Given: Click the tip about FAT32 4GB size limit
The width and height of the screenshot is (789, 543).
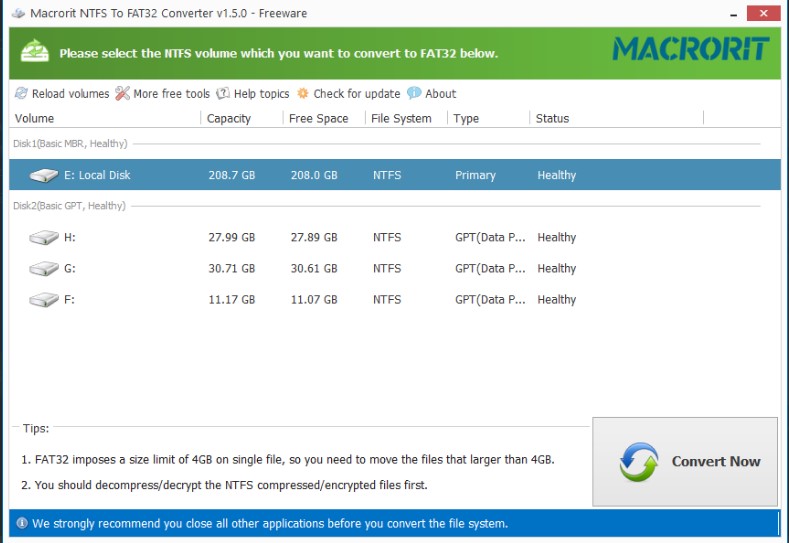Looking at the screenshot, I should coord(287,459).
